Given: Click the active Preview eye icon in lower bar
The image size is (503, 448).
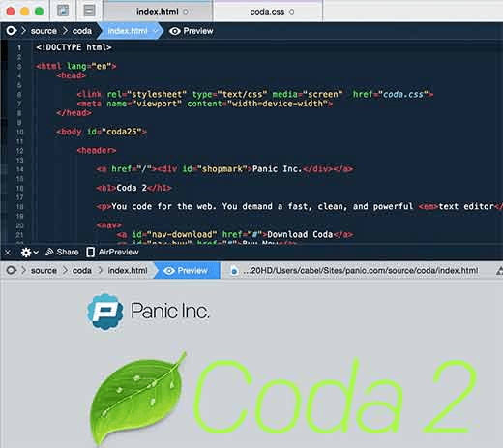Looking at the screenshot, I should pyautogui.click(x=169, y=270).
